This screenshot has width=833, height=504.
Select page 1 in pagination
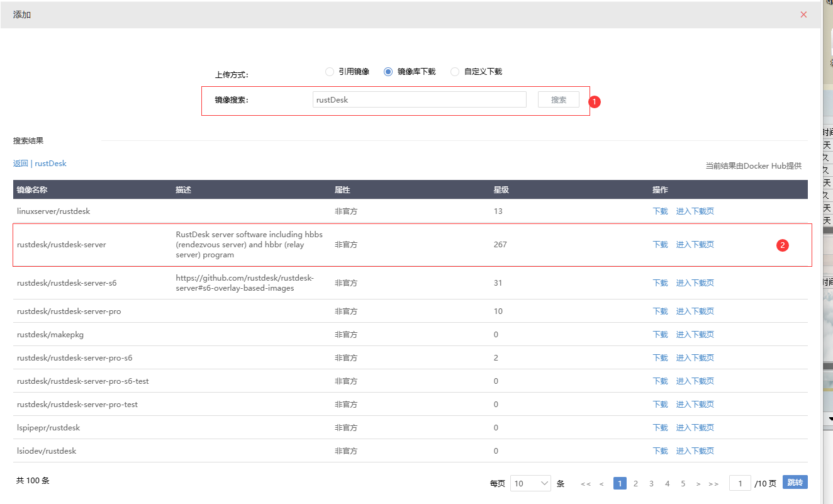pyautogui.click(x=620, y=483)
